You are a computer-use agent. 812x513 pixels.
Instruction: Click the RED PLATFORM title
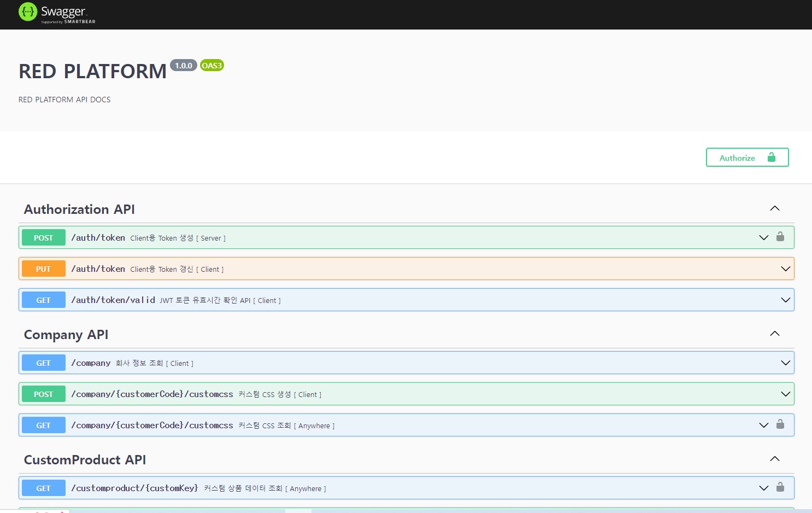[x=92, y=71]
